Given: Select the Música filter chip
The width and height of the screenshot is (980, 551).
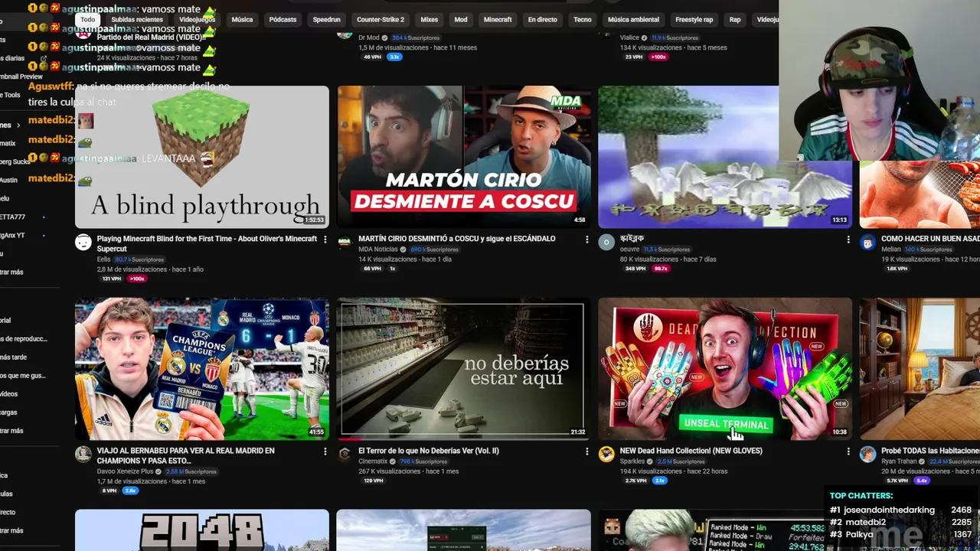Looking at the screenshot, I should pos(242,19).
